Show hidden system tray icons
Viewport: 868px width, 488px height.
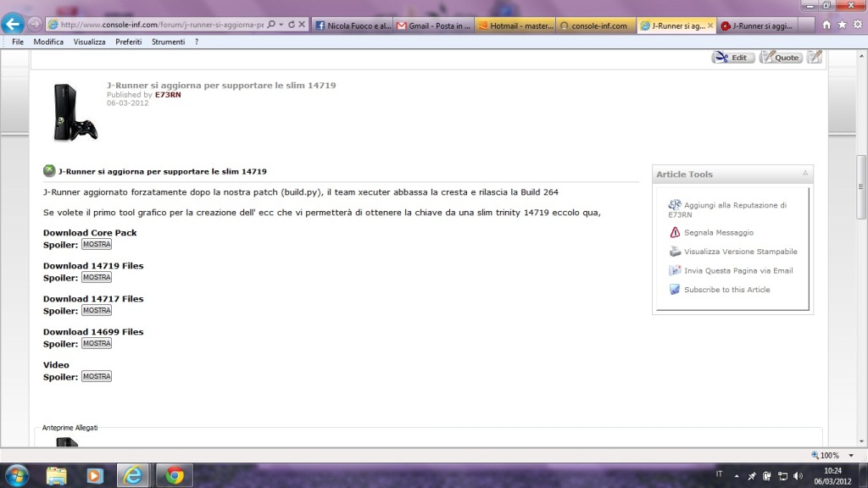(x=737, y=476)
